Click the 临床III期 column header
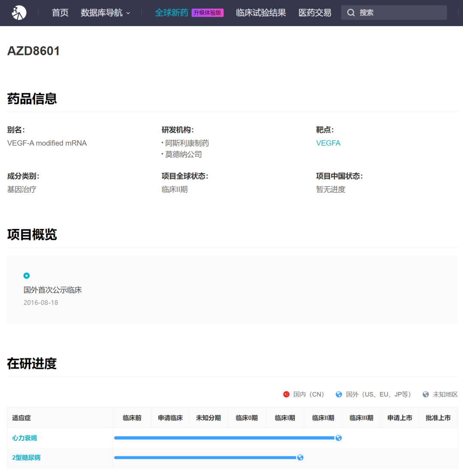Image resolution: width=463 pixels, height=476 pixels. coord(361,418)
